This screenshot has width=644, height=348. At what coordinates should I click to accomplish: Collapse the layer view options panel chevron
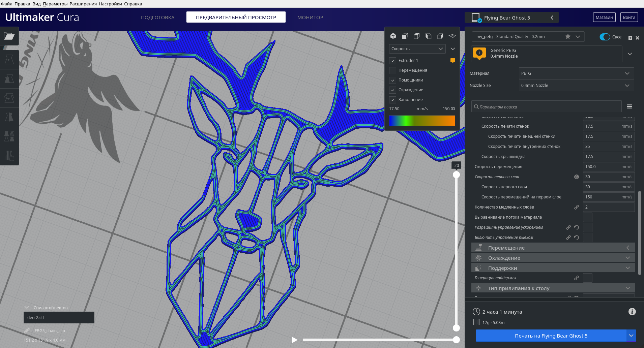coord(453,49)
